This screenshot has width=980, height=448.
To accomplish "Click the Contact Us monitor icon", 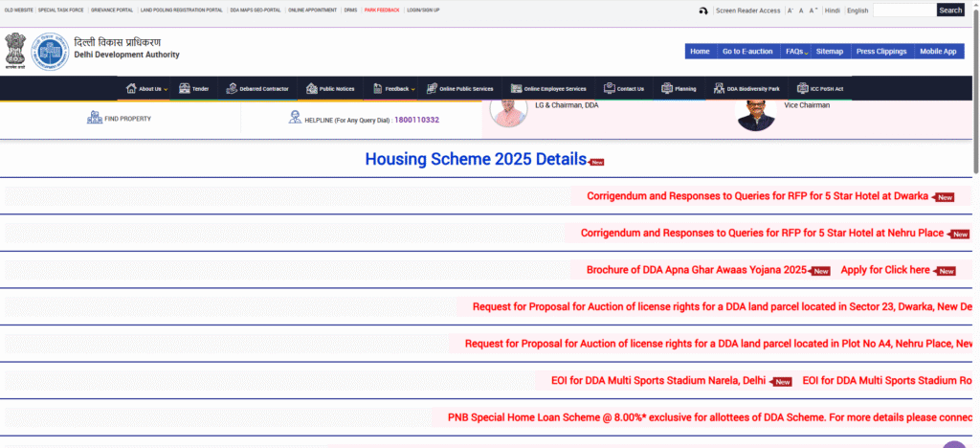I will coord(610,89).
